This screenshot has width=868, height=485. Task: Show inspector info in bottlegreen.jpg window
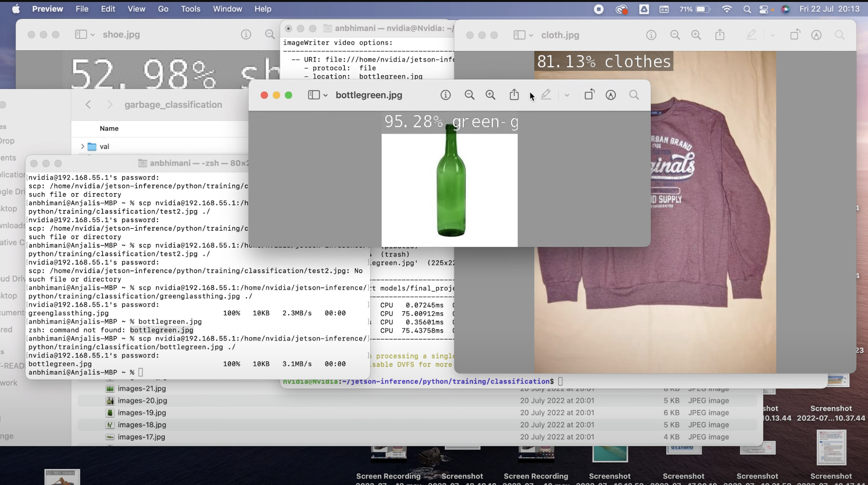(x=445, y=95)
